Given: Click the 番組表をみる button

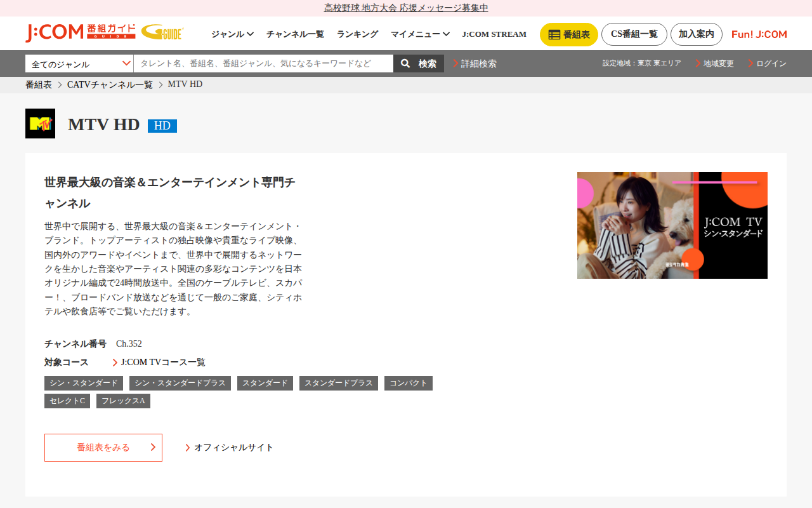Looking at the screenshot, I should [x=103, y=448].
